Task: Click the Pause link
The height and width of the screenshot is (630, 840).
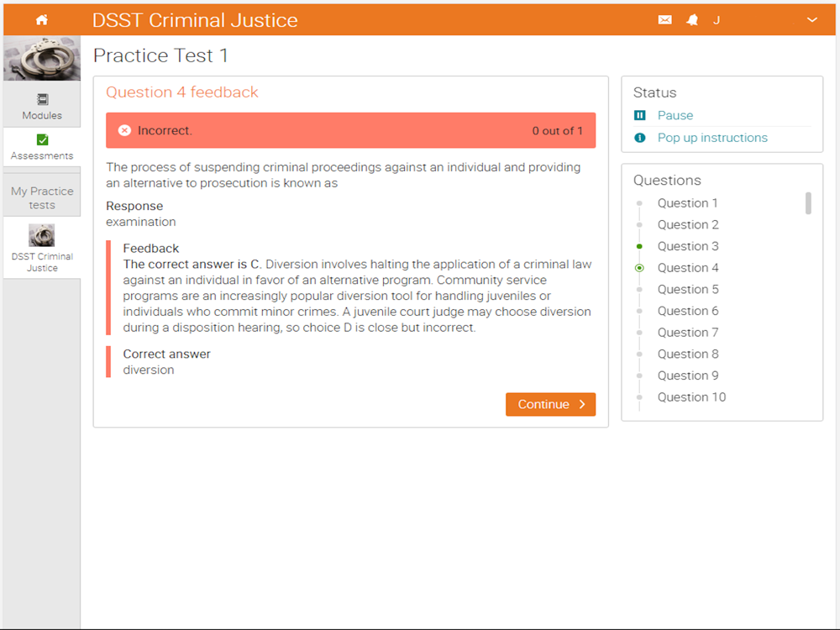Action: [675, 115]
